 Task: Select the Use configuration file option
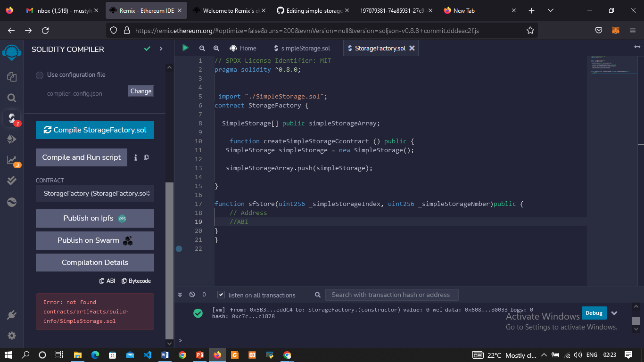(39, 74)
